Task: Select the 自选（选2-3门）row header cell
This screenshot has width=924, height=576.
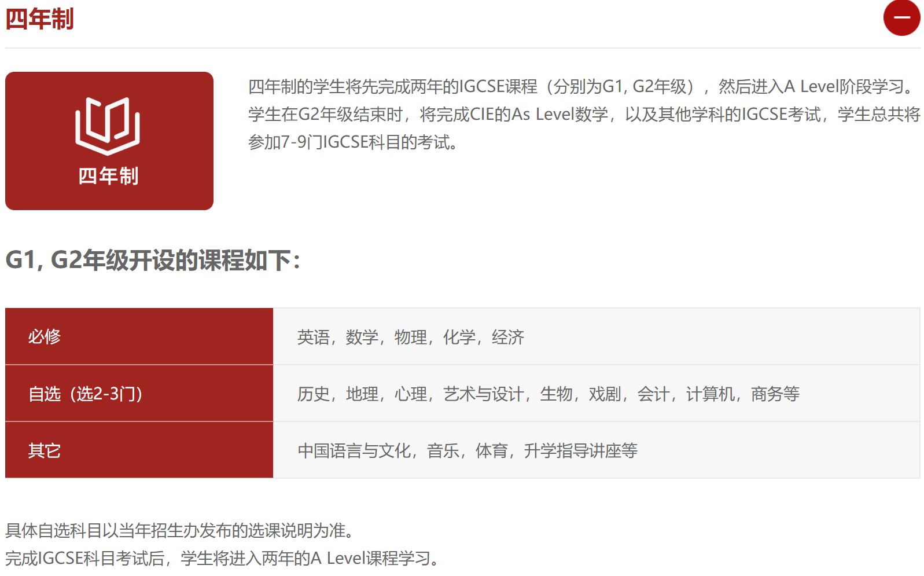Action: [139, 394]
